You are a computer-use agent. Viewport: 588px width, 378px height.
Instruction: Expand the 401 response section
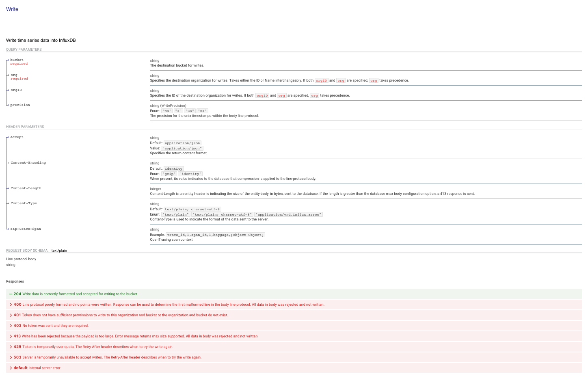[x=17, y=315]
